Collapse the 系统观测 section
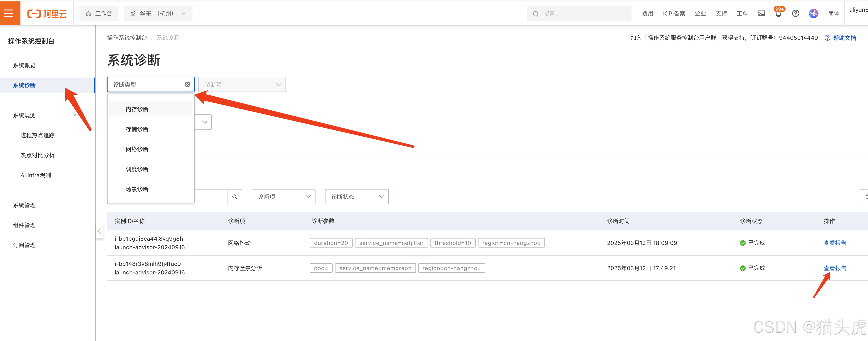The image size is (868, 341). tap(76, 115)
